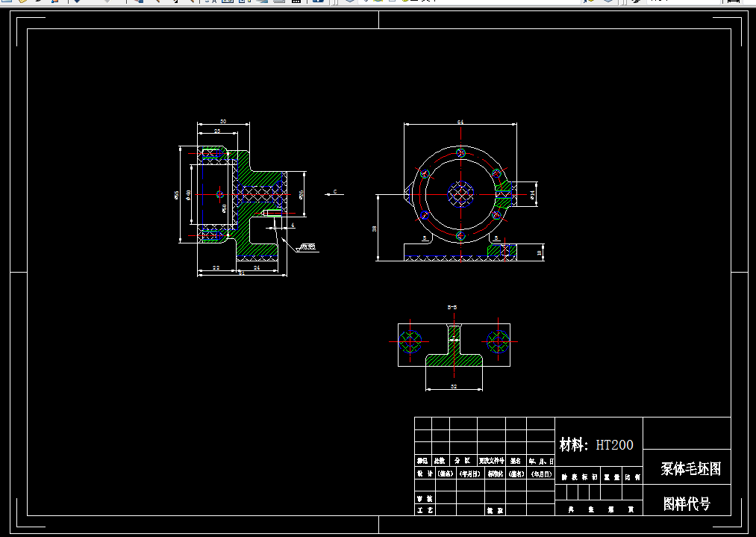
Task: Select the 重量 label in title block
Action: pos(611,477)
